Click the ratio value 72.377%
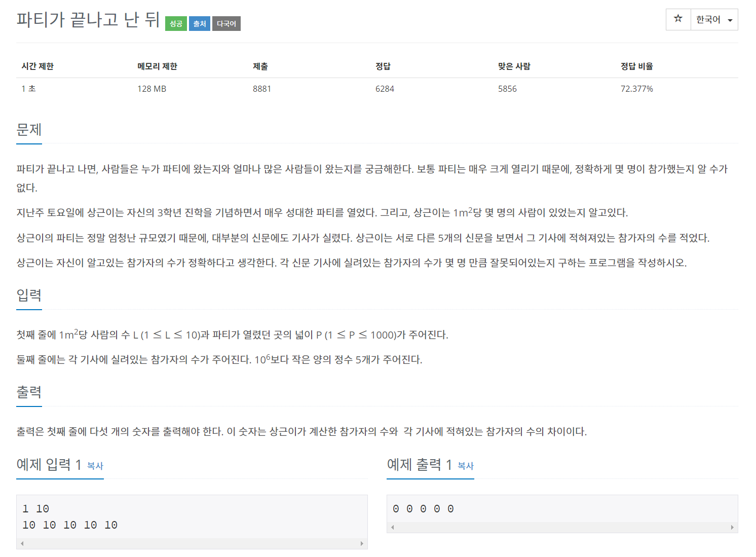Image resolution: width=756 pixels, height=557 pixels. [x=637, y=89]
